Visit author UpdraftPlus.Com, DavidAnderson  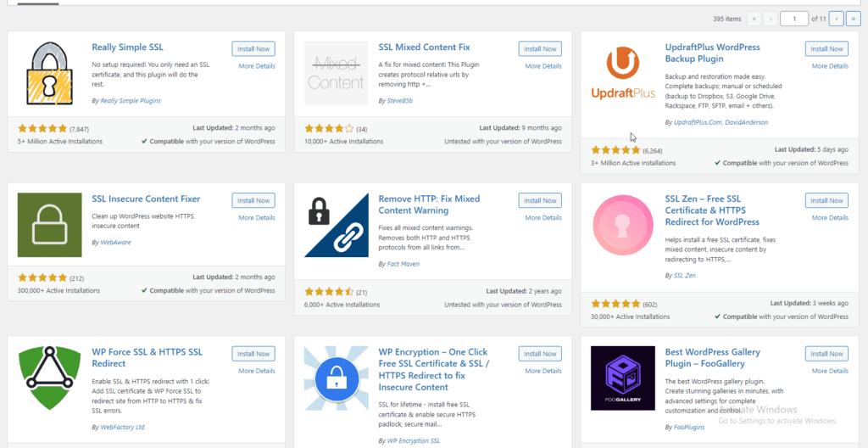point(721,122)
